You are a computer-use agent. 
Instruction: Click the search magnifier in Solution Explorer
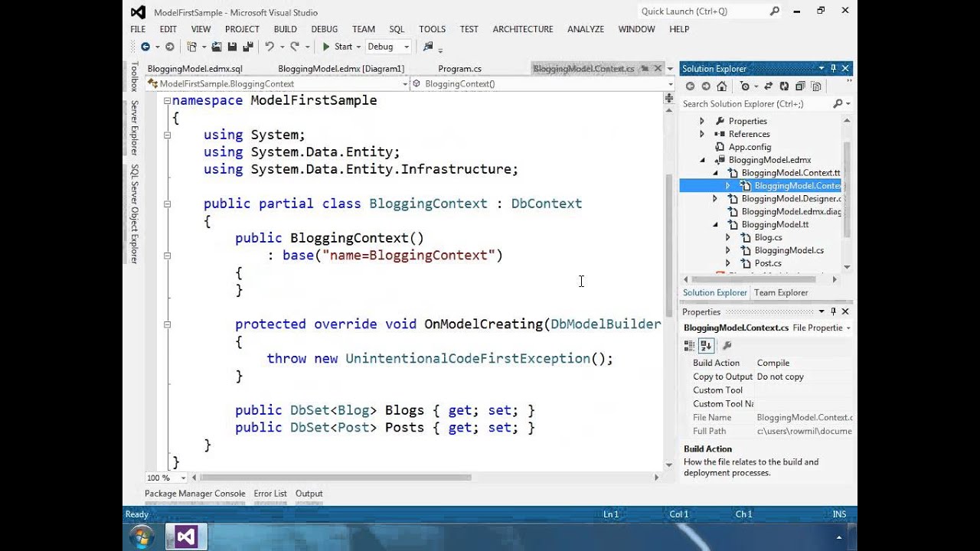tap(838, 103)
